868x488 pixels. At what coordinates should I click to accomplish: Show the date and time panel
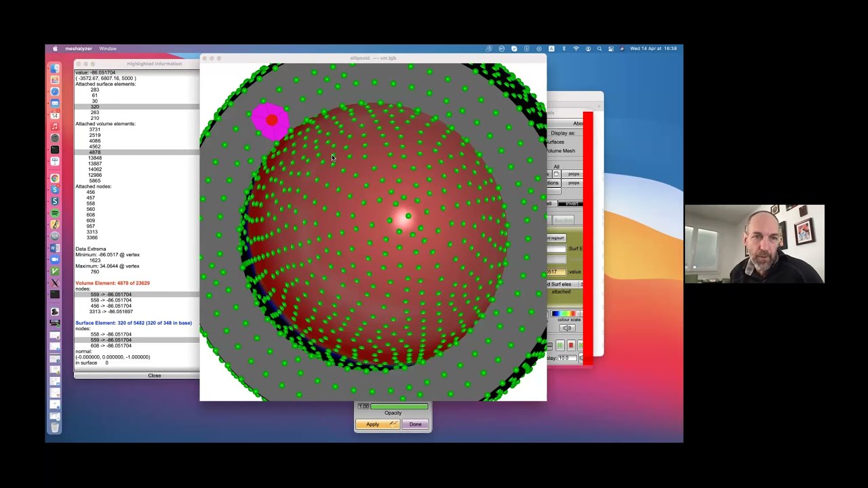(x=653, y=49)
